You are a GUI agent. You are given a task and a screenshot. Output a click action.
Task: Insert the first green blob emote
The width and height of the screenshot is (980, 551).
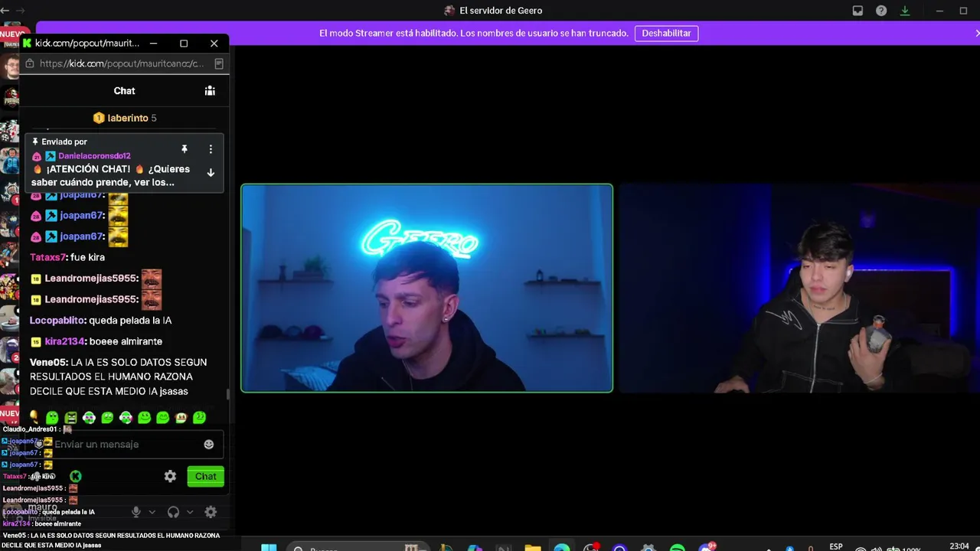tap(52, 417)
